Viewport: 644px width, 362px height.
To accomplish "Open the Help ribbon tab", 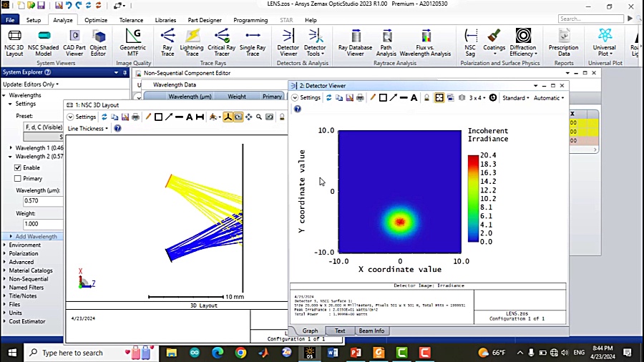I will [x=311, y=20].
